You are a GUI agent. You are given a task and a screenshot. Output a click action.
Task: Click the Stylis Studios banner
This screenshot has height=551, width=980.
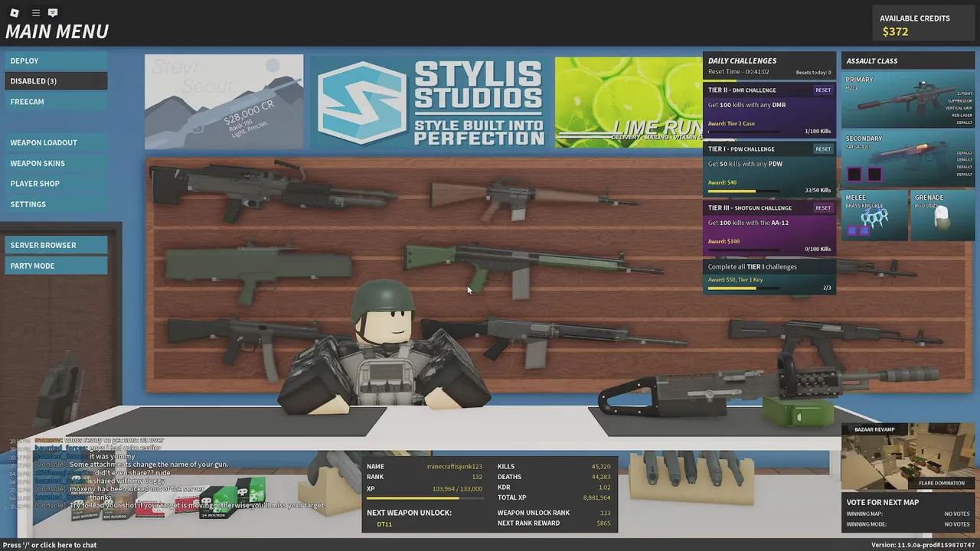click(429, 103)
